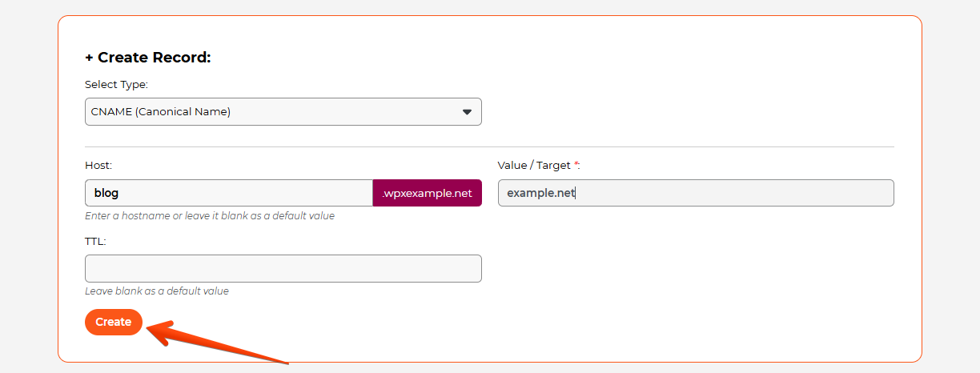Click the Create Record heading
The width and height of the screenshot is (980, 373).
coord(154,58)
